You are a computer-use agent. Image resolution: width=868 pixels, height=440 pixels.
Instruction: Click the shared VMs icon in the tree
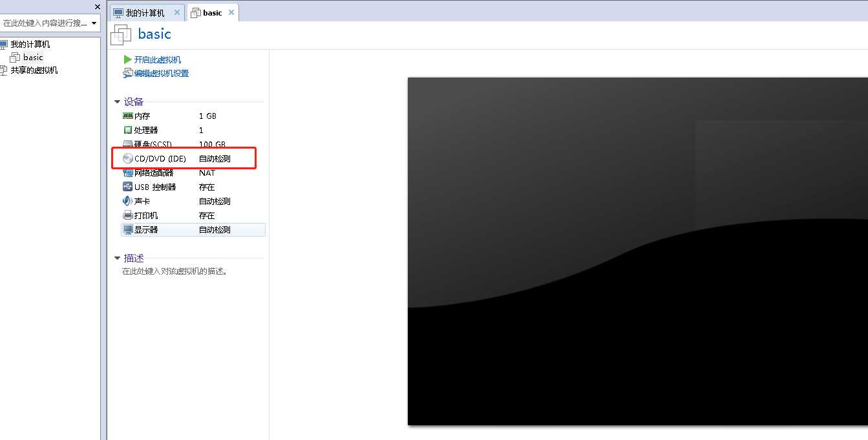coord(3,70)
